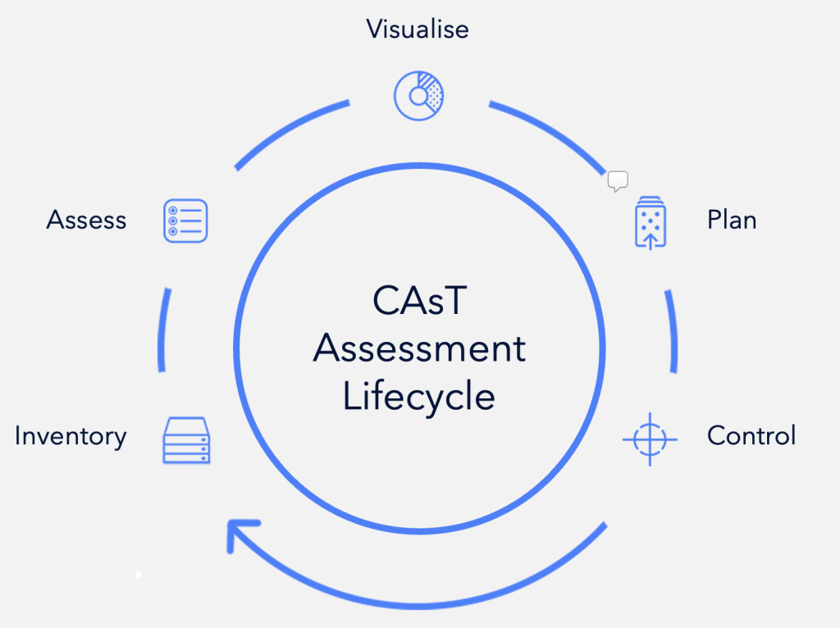Open the small comment speech bubble
Viewport: 840px width, 628px height.
point(618,181)
